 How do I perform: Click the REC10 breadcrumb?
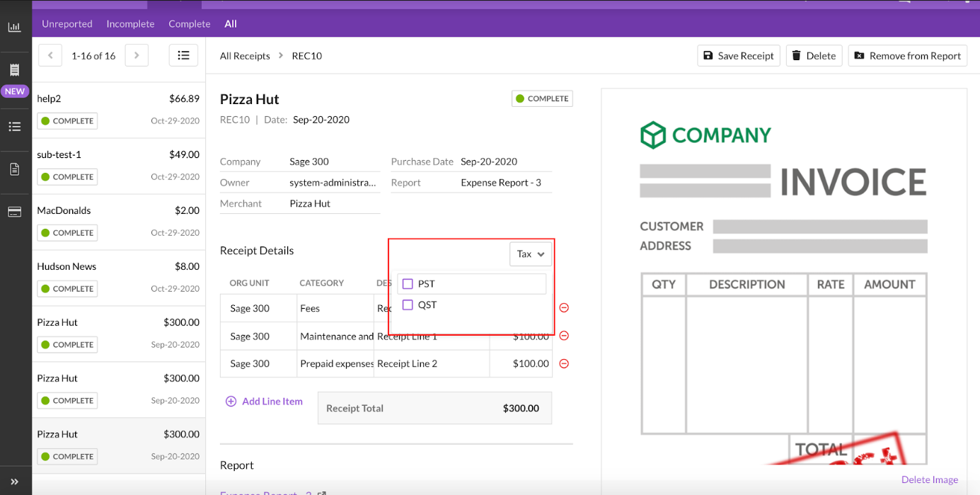[x=306, y=55]
